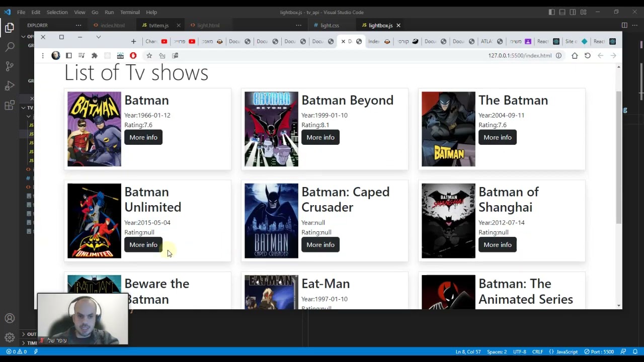The width and height of the screenshot is (644, 362).
Task: Open Run and Debug in the activity bar
Action: pos(10,86)
